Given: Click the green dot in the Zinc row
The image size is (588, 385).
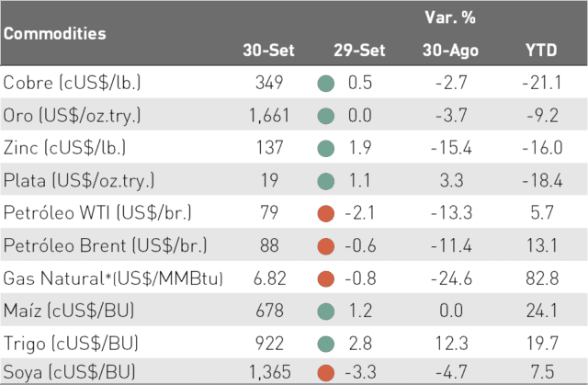Looking at the screenshot, I should pyautogui.click(x=325, y=149).
